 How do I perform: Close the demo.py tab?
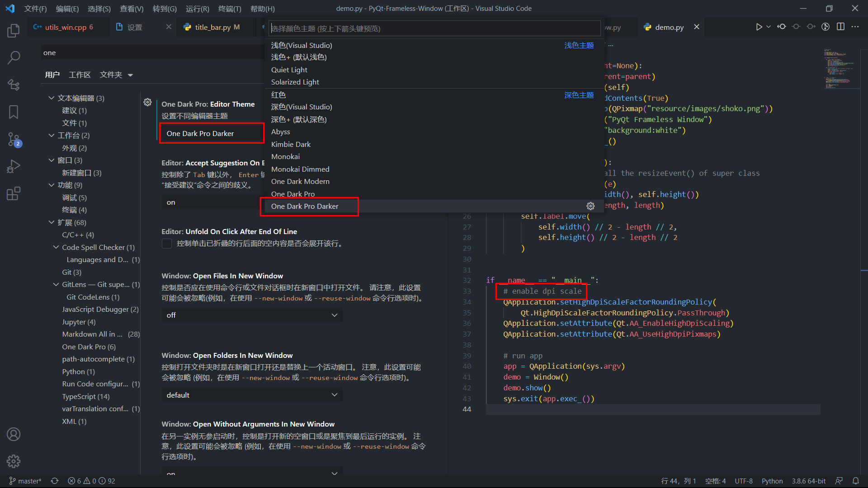pos(697,27)
